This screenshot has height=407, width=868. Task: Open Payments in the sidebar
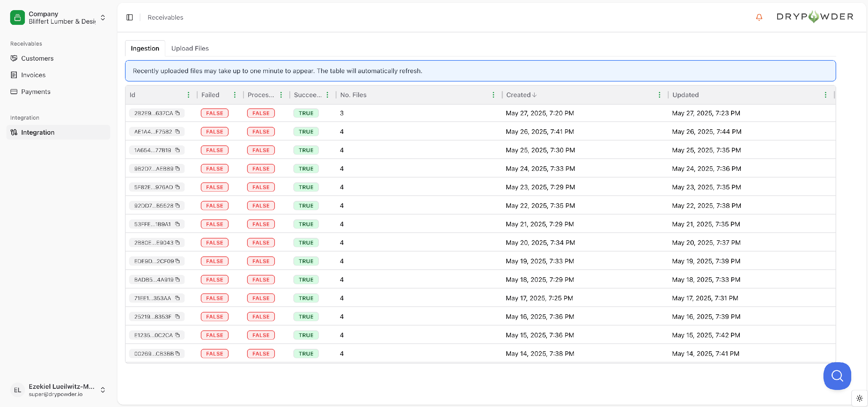58,92
